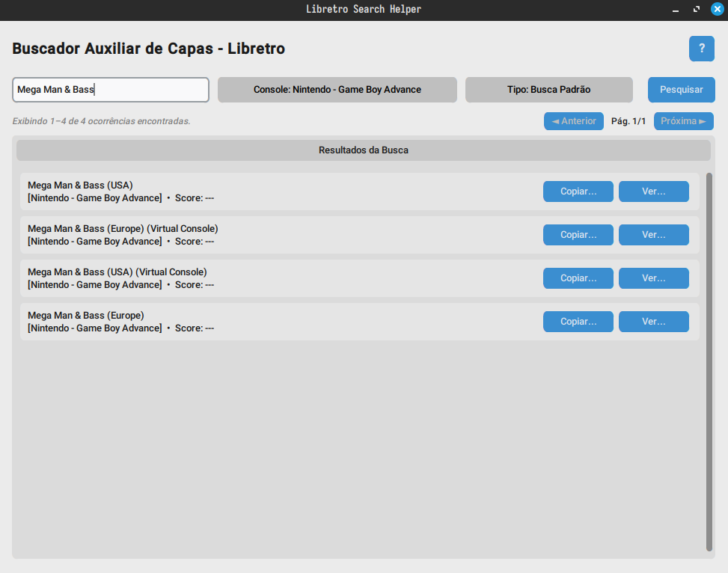
Task: Select the Mega Man & Bass (USA) result row
Action: [360, 191]
